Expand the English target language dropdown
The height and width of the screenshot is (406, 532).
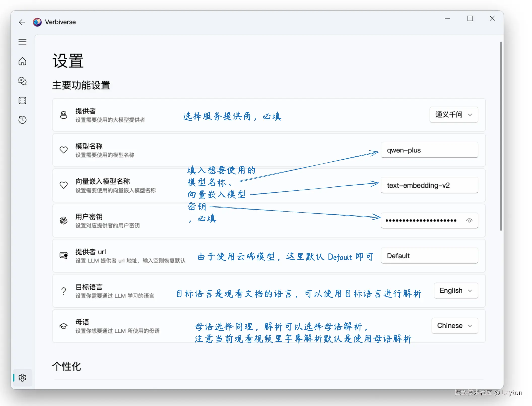[456, 291]
